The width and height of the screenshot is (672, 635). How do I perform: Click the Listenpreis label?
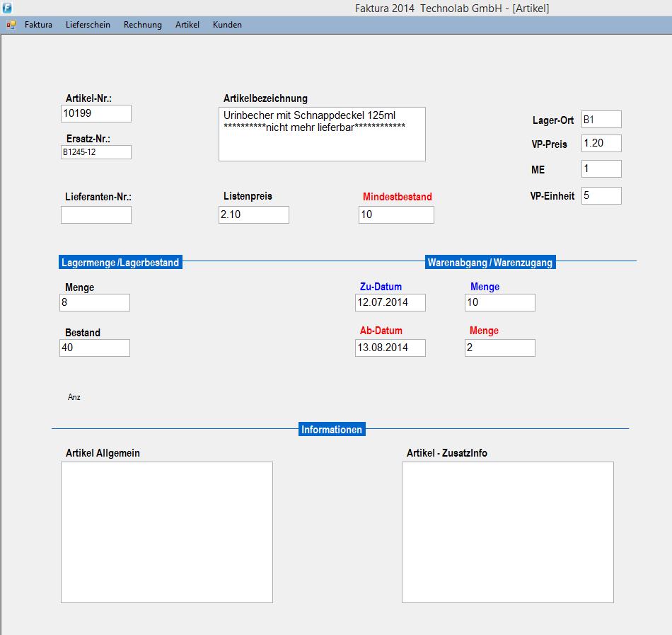[x=248, y=196]
